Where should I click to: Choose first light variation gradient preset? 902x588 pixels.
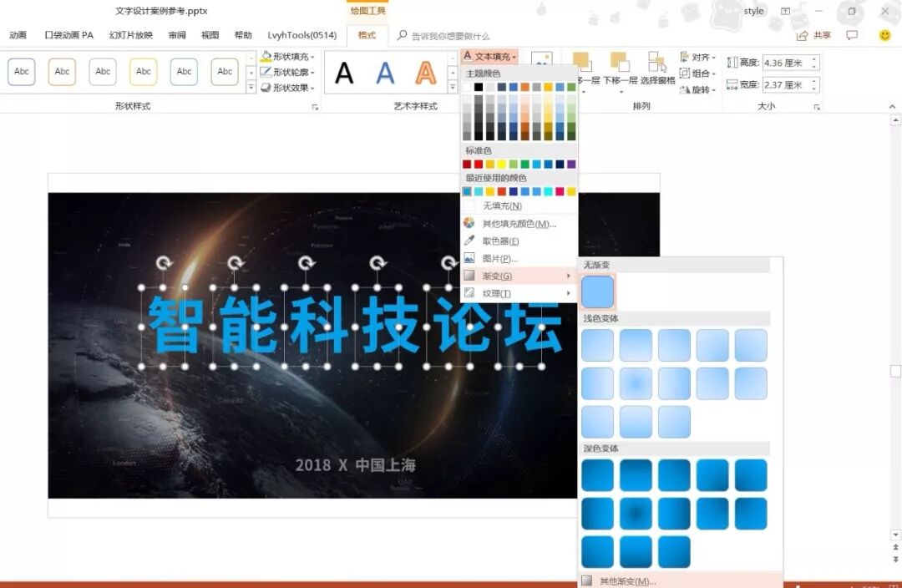pyautogui.click(x=597, y=345)
